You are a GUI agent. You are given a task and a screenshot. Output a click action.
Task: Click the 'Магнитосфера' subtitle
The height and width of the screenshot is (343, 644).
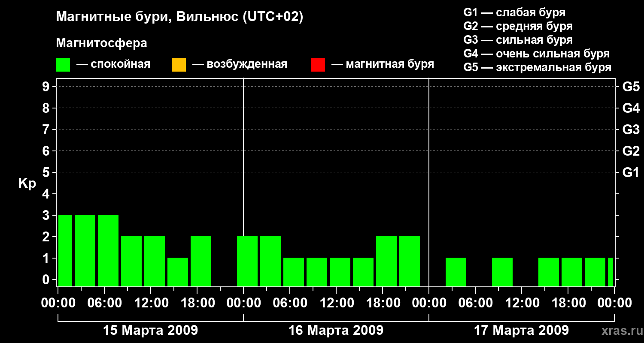(101, 43)
